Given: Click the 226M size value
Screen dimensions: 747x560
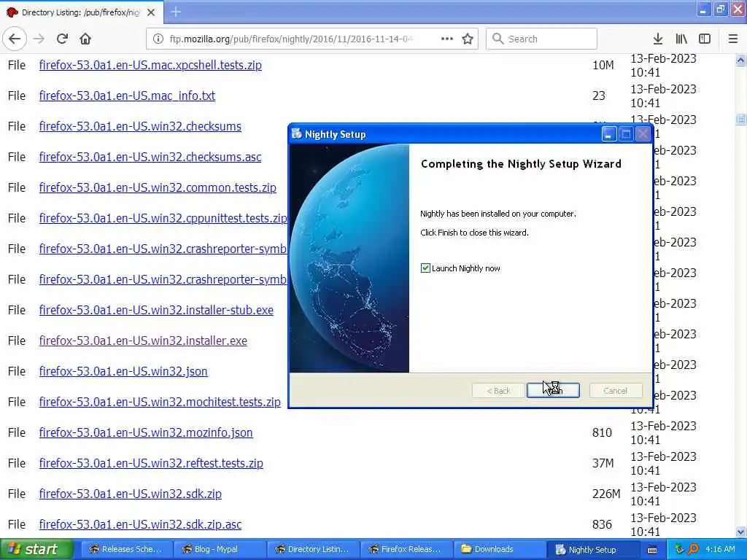Looking at the screenshot, I should click(x=606, y=494).
